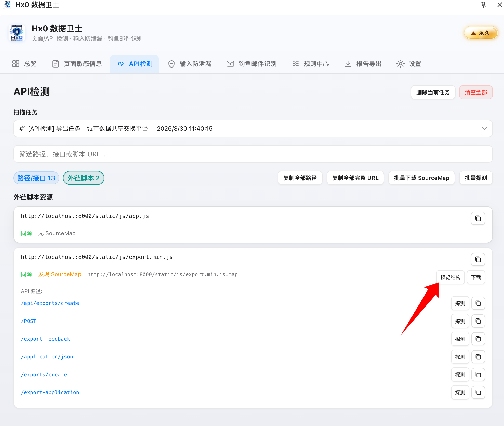Copy the /api/exports/create path

point(478,303)
